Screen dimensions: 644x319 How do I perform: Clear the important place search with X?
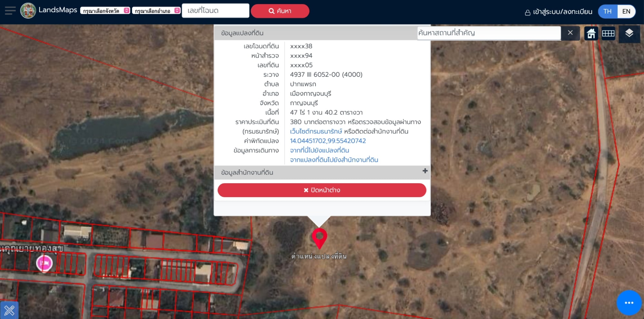click(570, 33)
